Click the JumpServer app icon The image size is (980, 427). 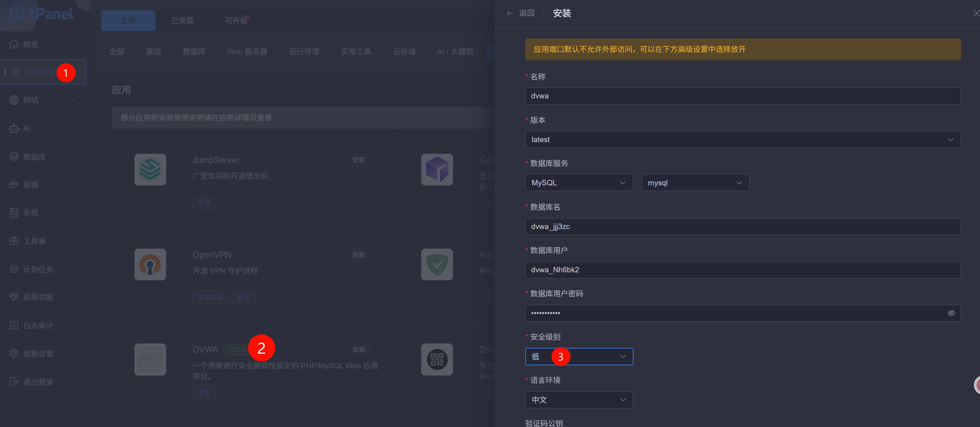tap(150, 170)
